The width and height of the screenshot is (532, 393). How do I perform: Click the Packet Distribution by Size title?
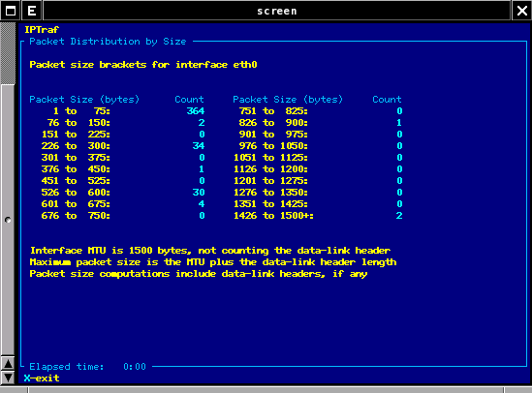108,42
